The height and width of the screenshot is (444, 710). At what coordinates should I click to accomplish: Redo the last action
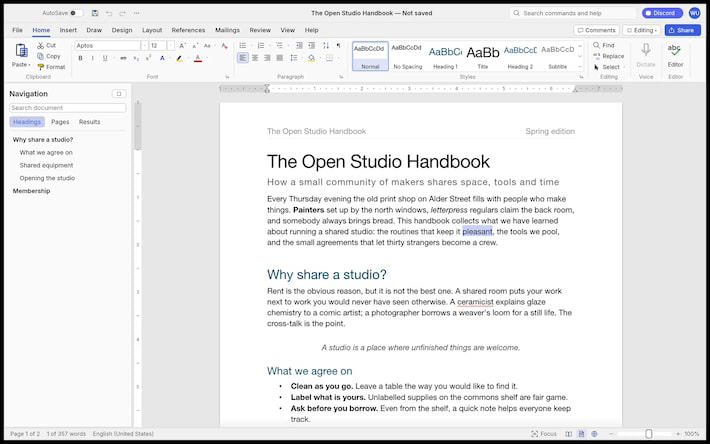(122, 13)
